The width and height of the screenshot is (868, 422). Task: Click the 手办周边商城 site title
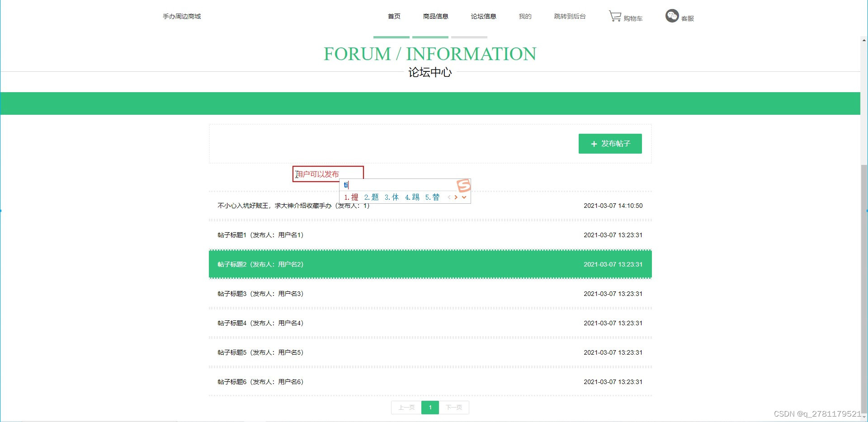tap(182, 16)
